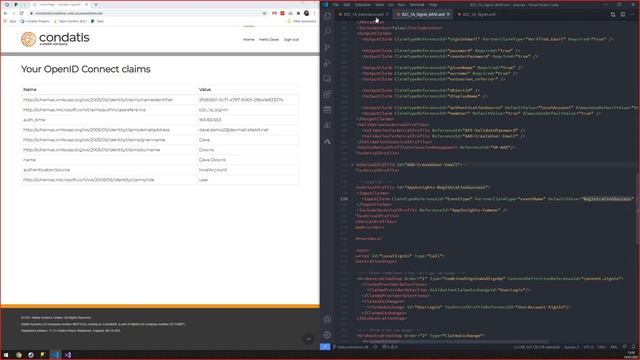Click the Open Changes icon in editor toolbar
The height and width of the screenshot is (360, 640).
pyautogui.click(x=613, y=14)
